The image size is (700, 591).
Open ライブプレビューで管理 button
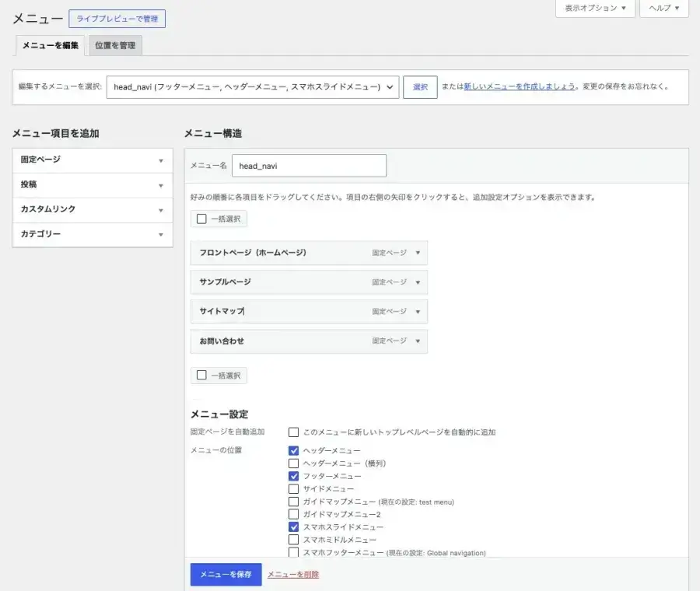pos(117,19)
